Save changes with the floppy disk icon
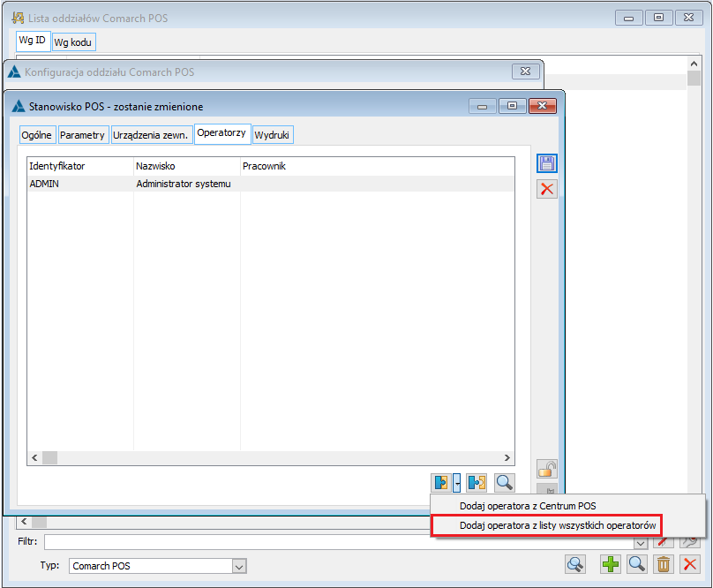 pos(546,163)
